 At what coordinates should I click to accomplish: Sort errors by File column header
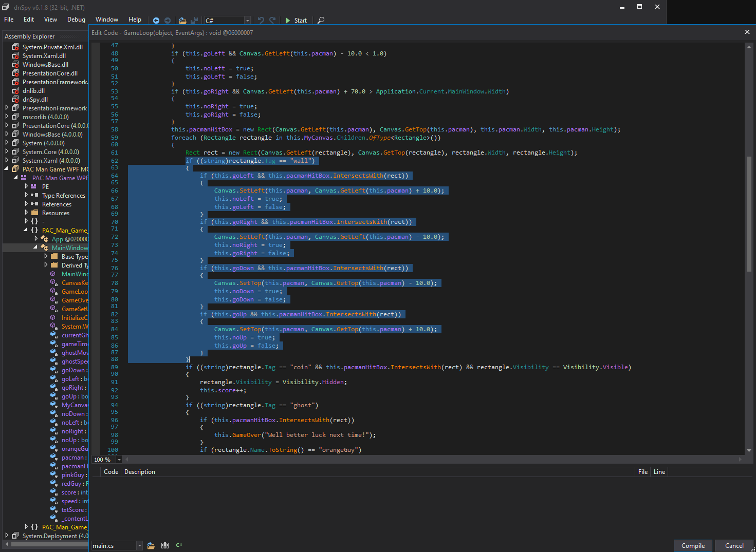pos(643,472)
